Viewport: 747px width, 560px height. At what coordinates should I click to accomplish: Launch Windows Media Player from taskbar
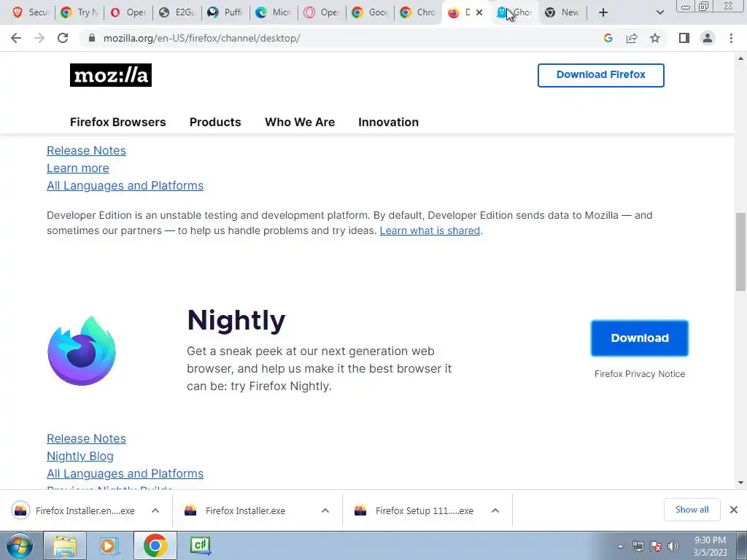tap(109, 545)
